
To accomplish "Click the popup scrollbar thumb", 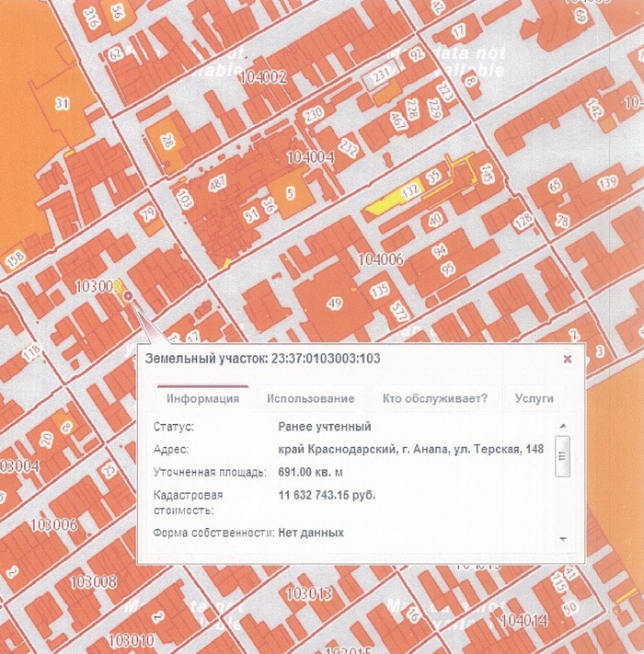I will click(x=563, y=456).
